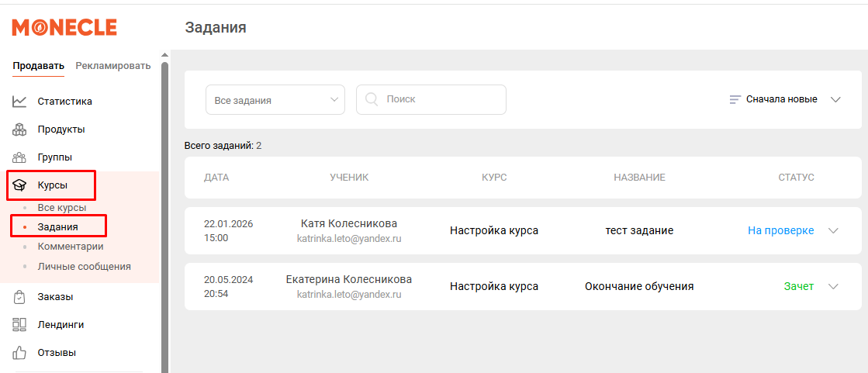Click the sidebar vertical scrollbar
Screen dimensions: 868x373
[164, 217]
